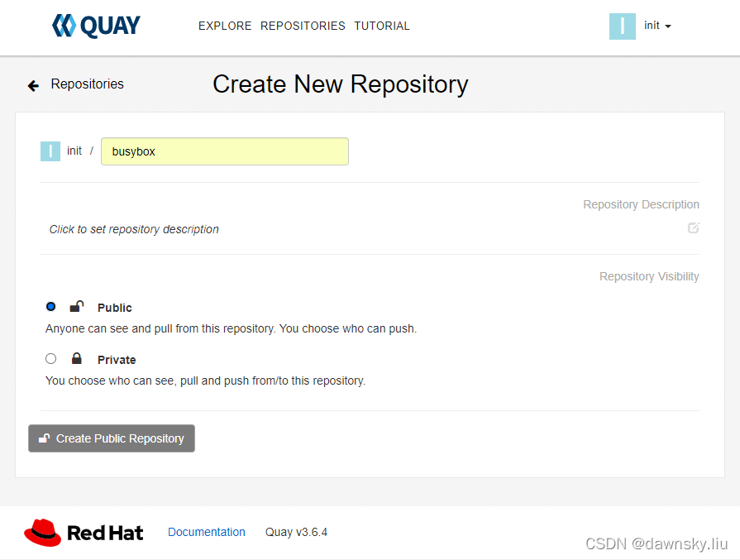Click the Public label text
The image size is (740, 560).
115,308
